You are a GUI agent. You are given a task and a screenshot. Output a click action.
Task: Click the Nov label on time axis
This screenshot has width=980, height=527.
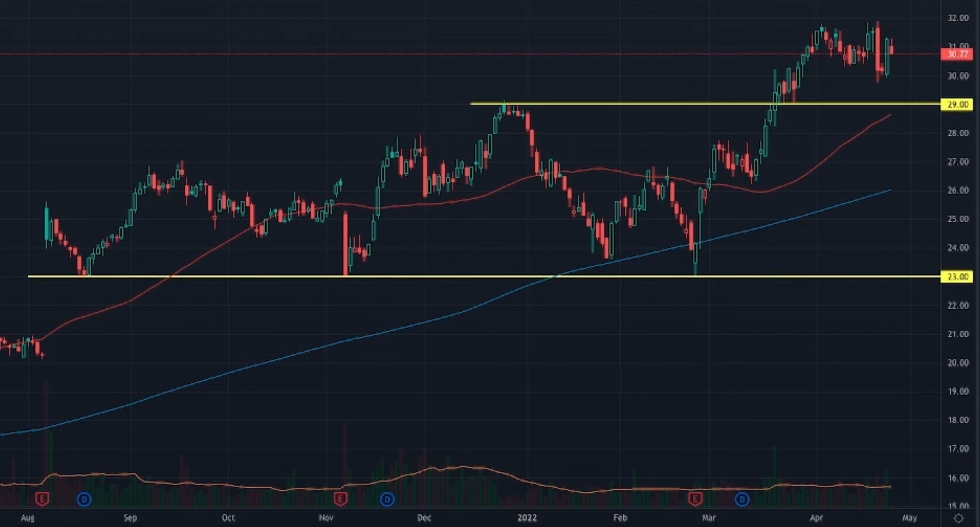[x=326, y=518]
